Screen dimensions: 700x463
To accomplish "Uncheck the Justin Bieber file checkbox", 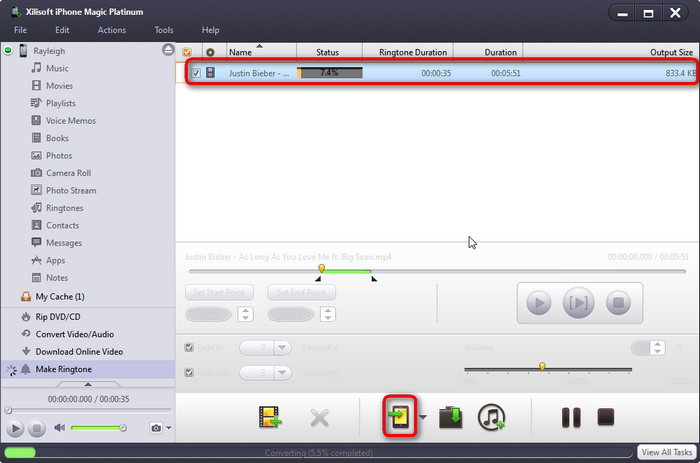I will [196, 73].
